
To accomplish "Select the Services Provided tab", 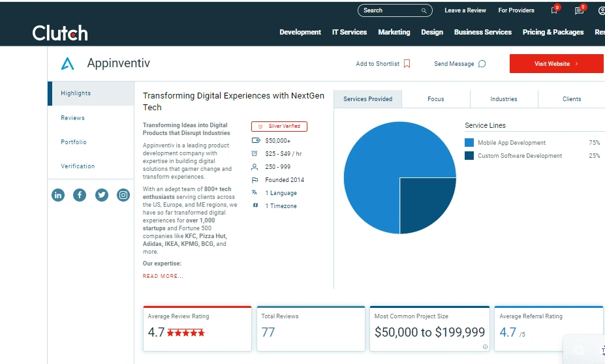I will [x=367, y=99].
